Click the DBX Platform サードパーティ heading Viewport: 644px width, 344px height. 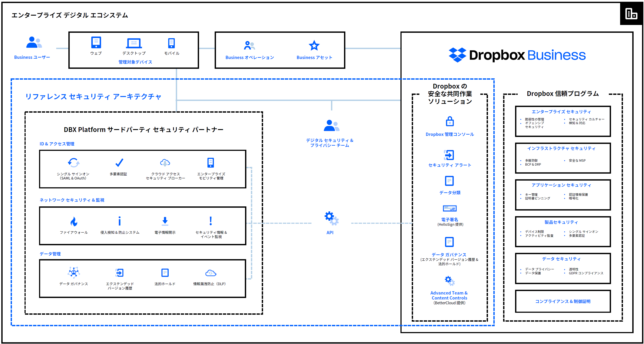(x=143, y=130)
